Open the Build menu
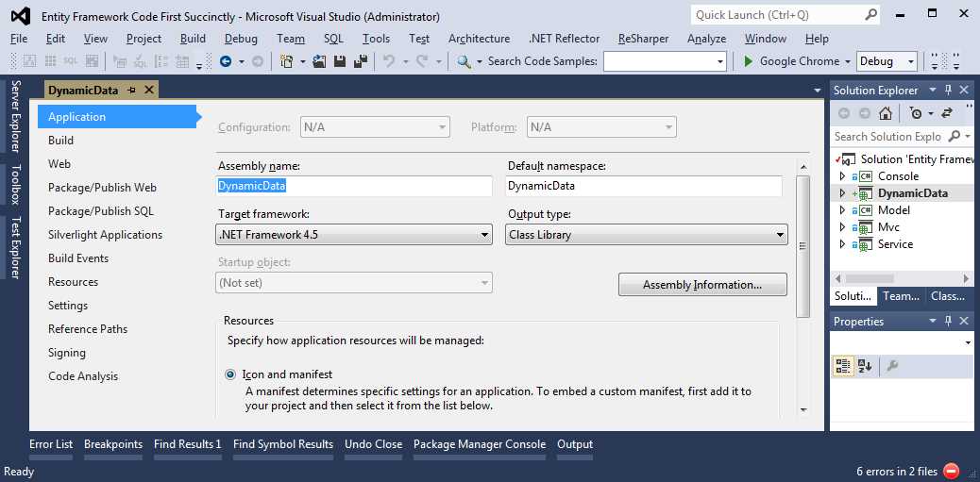This screenshot has height=482, width=980. [x=193, y=39]
